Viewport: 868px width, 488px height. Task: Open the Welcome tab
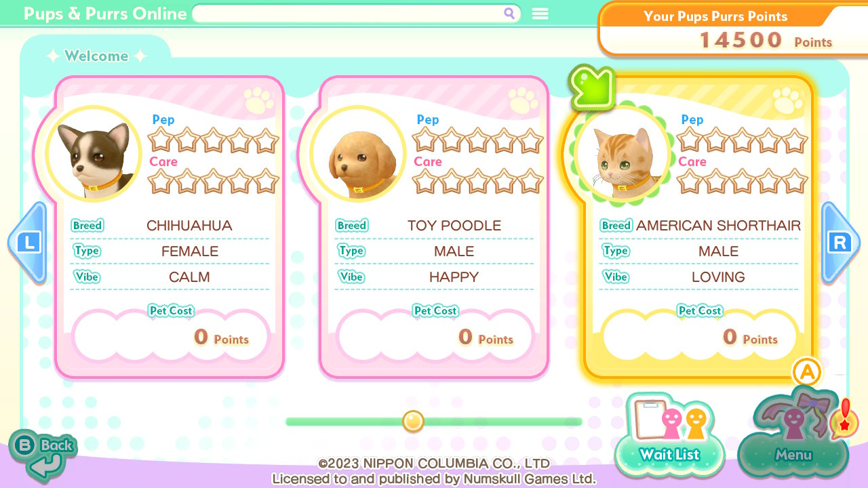coord(96,56)
